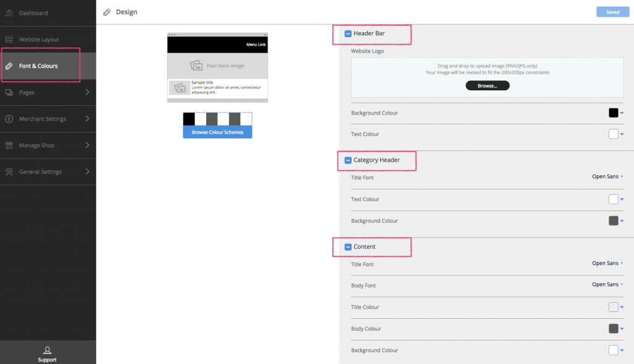Collapse the Header Bar section
This screenshot has width=634, height=364.
coord(347,34)
